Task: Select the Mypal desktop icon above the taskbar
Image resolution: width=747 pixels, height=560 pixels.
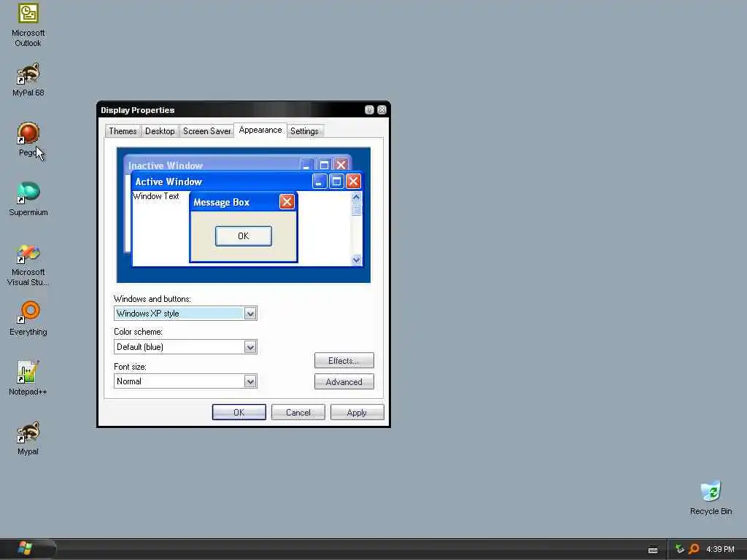Action: click(x=28, y=438)
